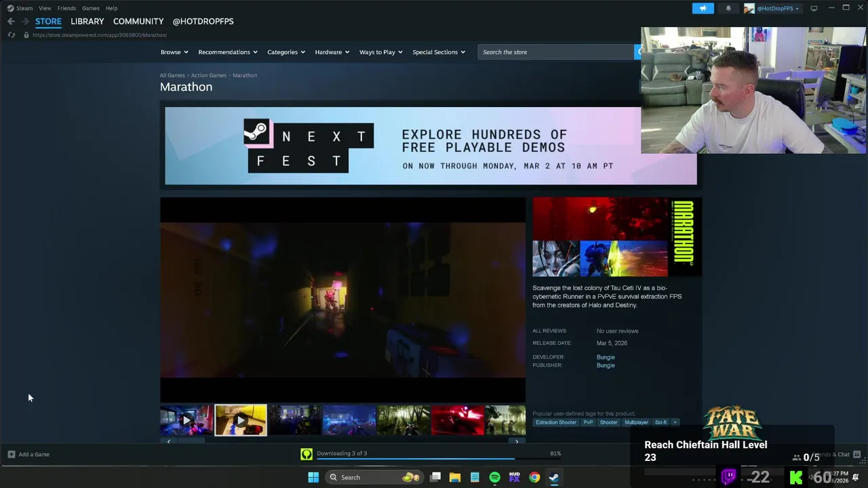868x488 pixels.
Task: Click the store search field
Action: [x=556, y=52]
